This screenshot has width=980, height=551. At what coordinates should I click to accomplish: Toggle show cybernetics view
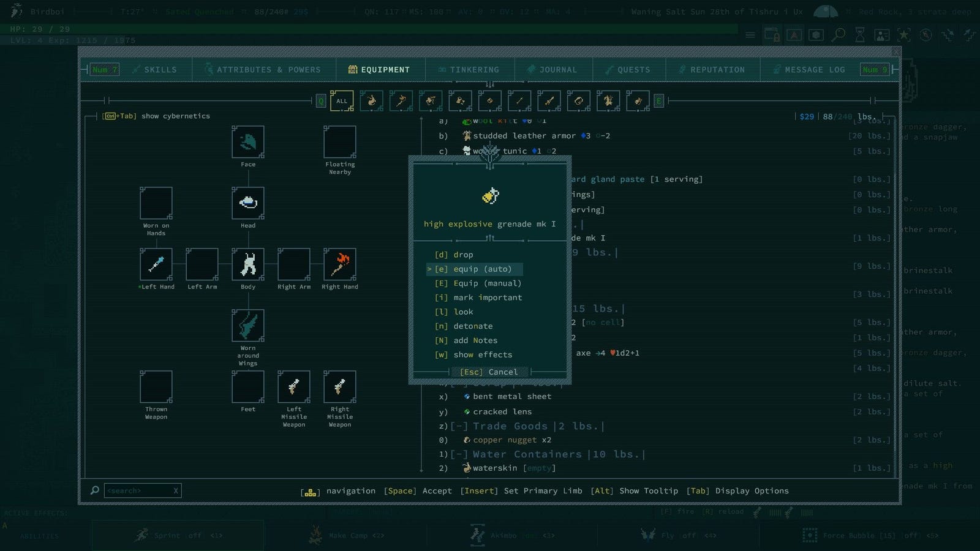point(157,116)
